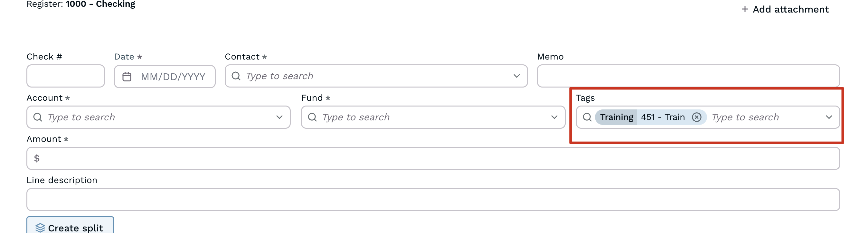Image resolution: width=868 pixels, height=233 pixels.
Task: Click the search icon in Account field
Action: [38, 117]
